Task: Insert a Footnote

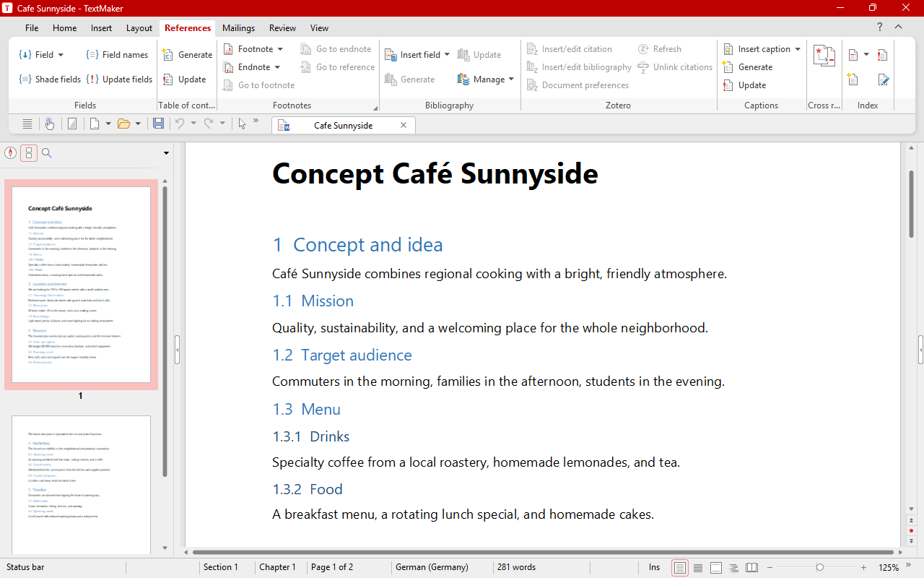Action: (248, 49)
